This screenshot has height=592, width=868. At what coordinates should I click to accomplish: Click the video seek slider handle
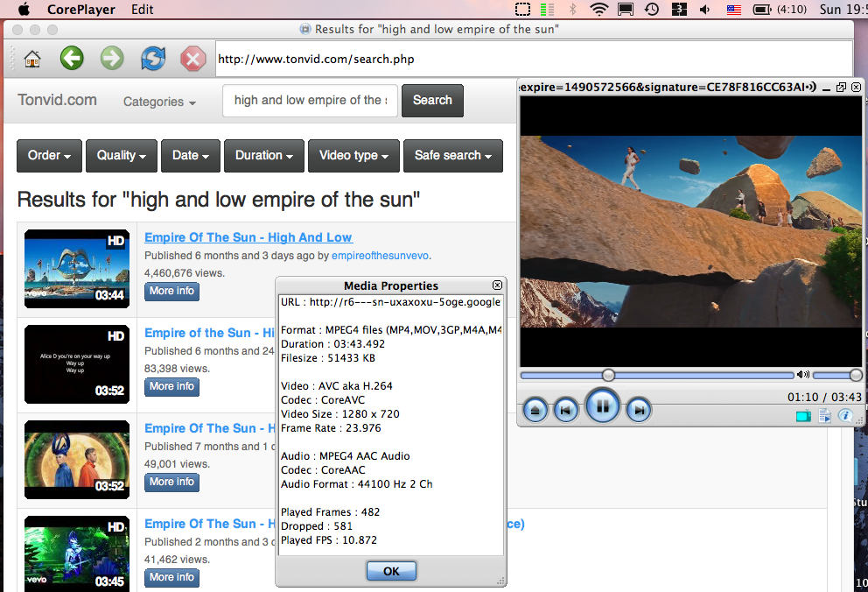coord(608,376)
